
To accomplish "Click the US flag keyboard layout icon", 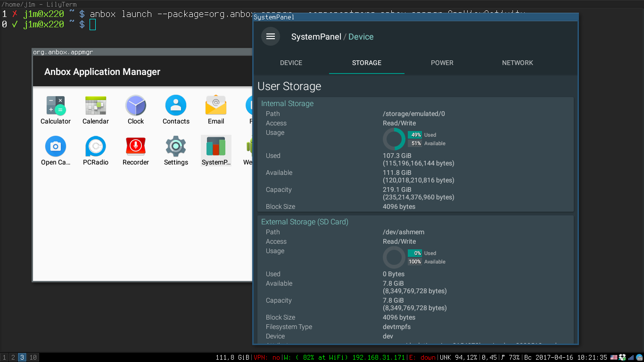I will tap(614, 357).
